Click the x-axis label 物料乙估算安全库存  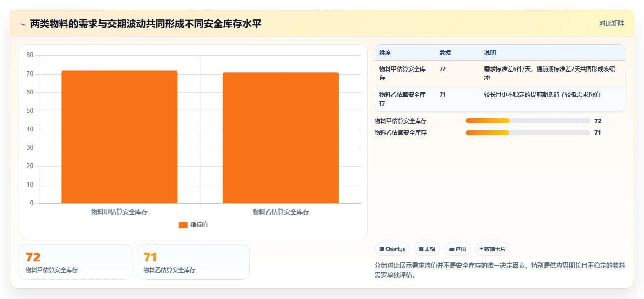[x=281, y=212]
